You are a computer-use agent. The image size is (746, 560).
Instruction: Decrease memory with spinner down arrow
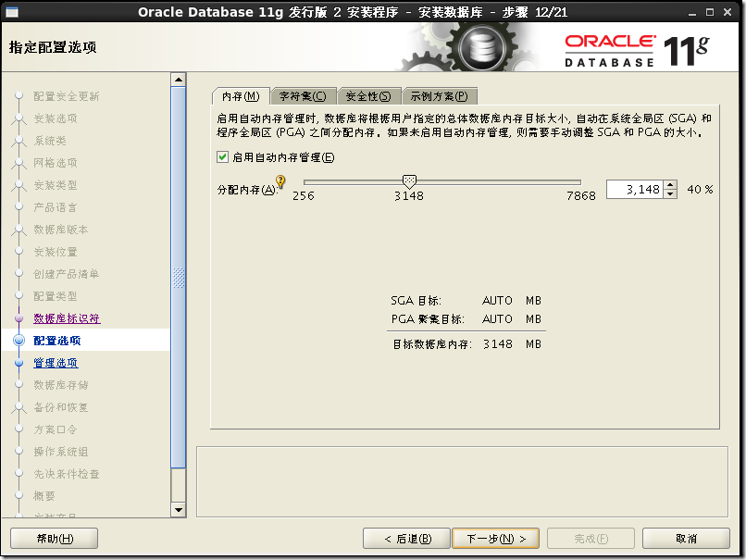tap(670, 193)
